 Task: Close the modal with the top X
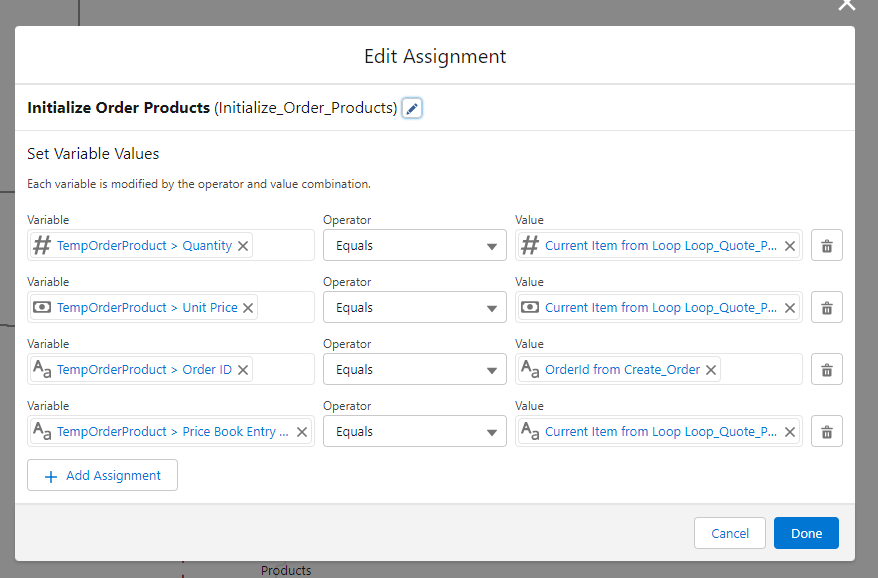pyautogui.click(x=846, y=5)
